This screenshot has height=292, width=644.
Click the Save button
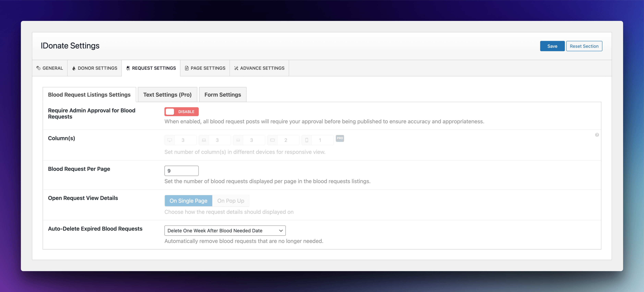tap(552, 46)
